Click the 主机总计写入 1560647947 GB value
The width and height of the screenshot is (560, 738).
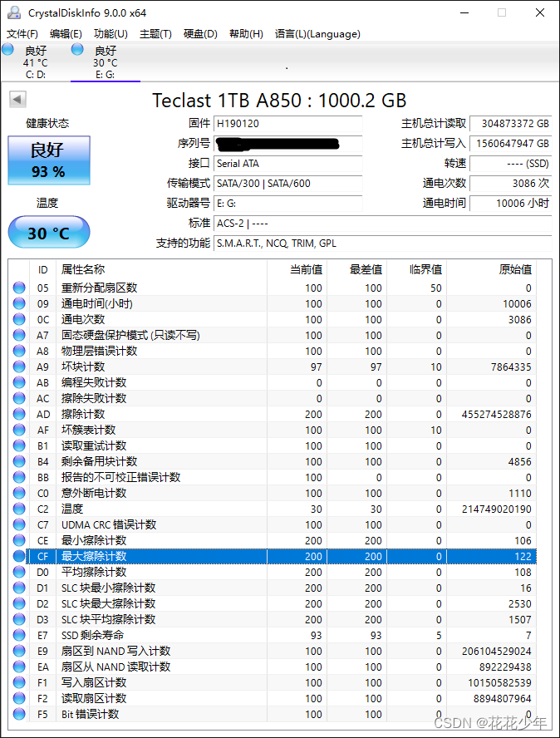click(x=511, y=144)
